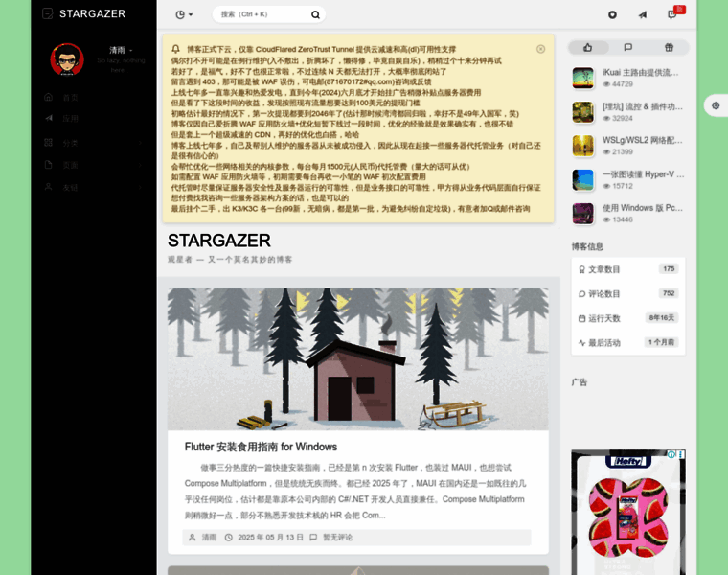The height and width of the screenshot is (575, 728).
Task: Click the bulb icon beside 文章数目
Action: tap(581, 269)
